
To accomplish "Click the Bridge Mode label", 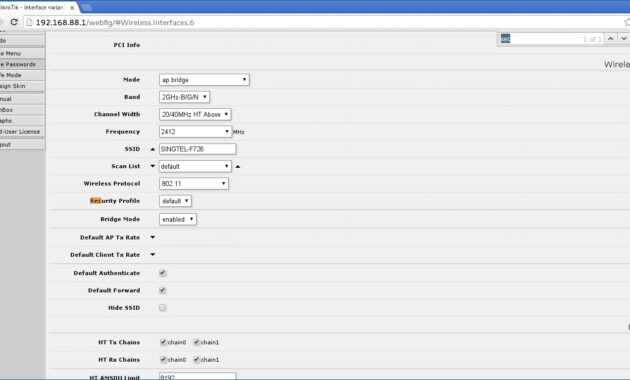I will [120, 219].
